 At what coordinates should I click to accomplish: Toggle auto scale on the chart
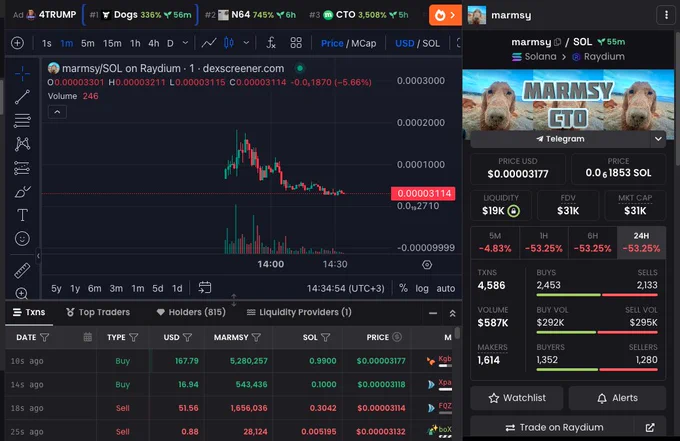click(x=445, y=288)
